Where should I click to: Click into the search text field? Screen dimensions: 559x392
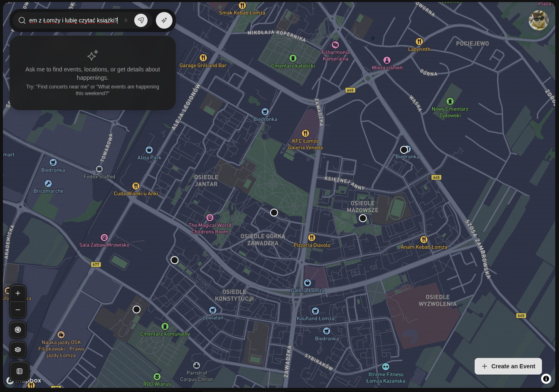(73, 20)
